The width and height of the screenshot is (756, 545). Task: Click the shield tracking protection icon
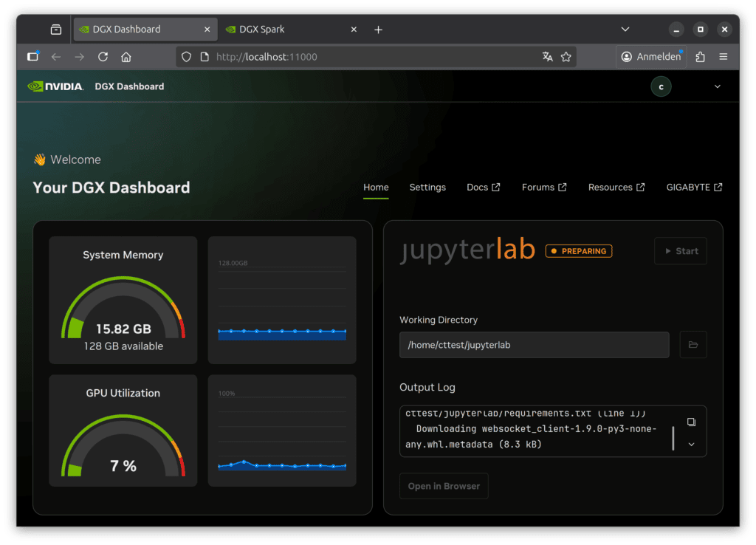pos(186,57)
